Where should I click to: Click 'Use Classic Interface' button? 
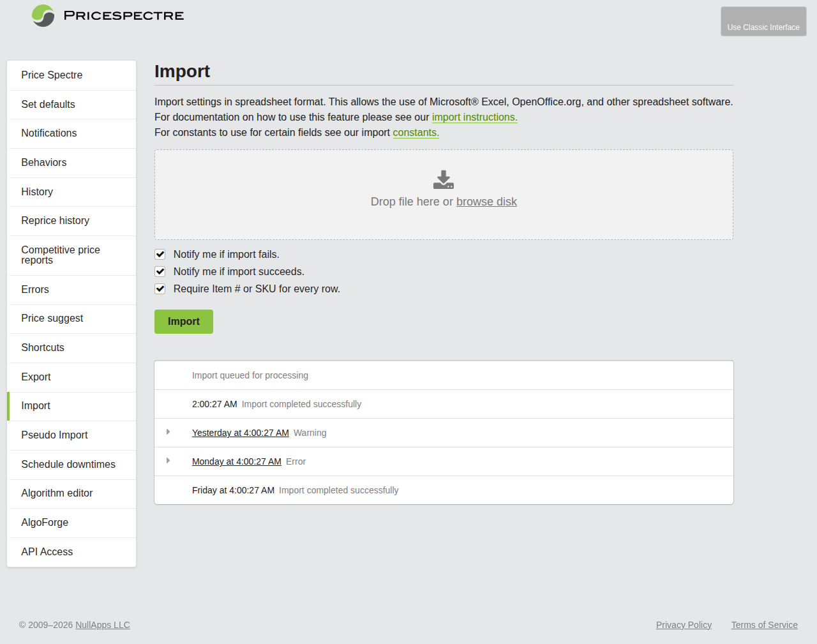[x=763, y=21]
